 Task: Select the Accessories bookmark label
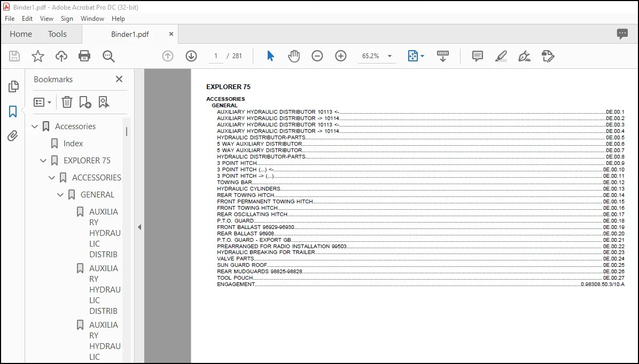[75, 126]
